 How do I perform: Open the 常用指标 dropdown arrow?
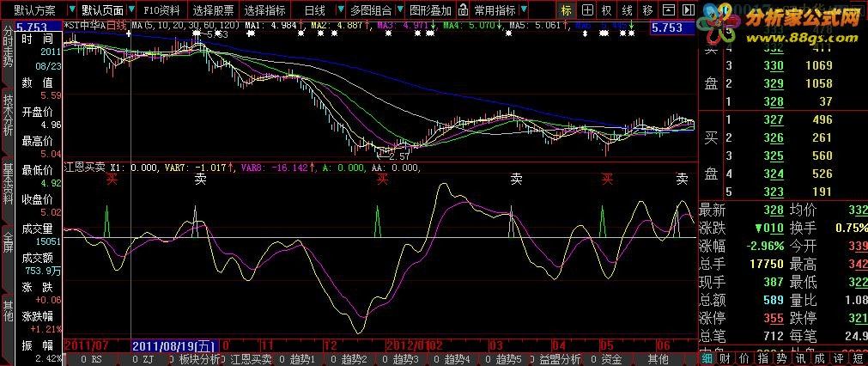point(523,10)
